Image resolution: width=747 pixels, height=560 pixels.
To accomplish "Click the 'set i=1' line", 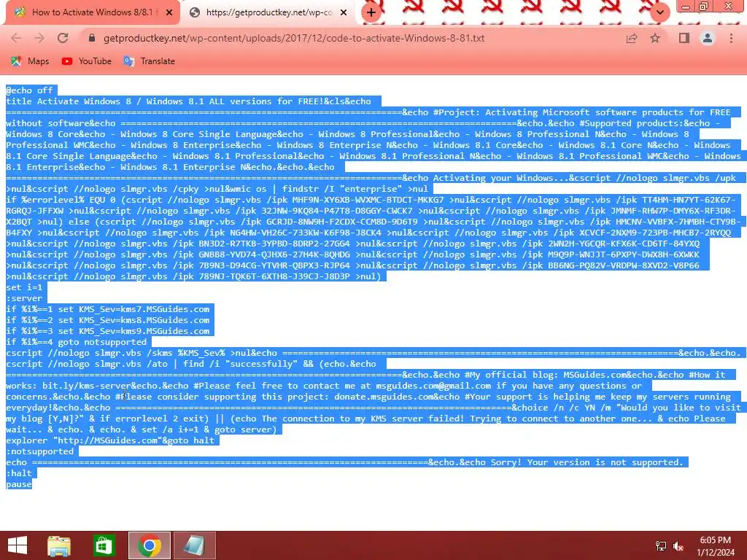I will [x=24, y=287].
